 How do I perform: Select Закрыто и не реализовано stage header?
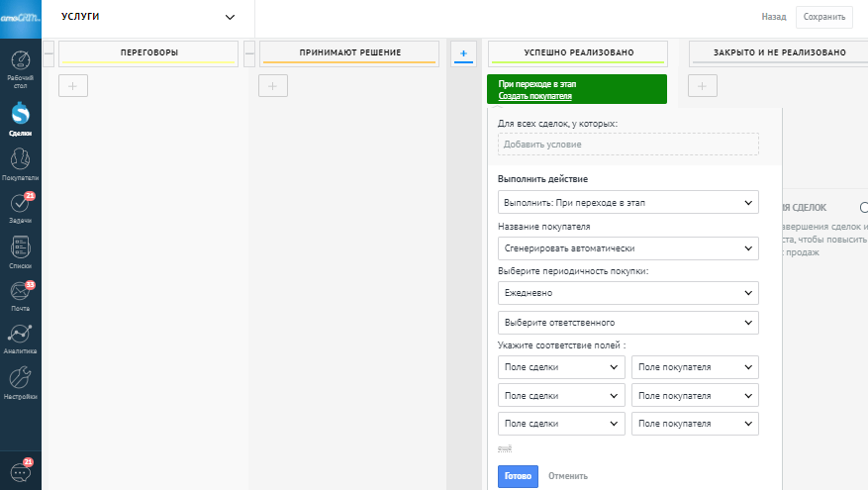(779, 53)
